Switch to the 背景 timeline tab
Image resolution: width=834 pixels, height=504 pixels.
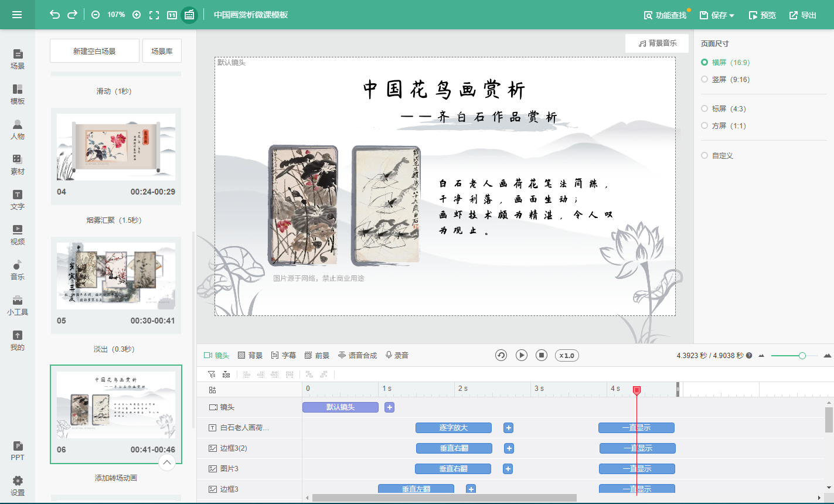tap(250, 355)
